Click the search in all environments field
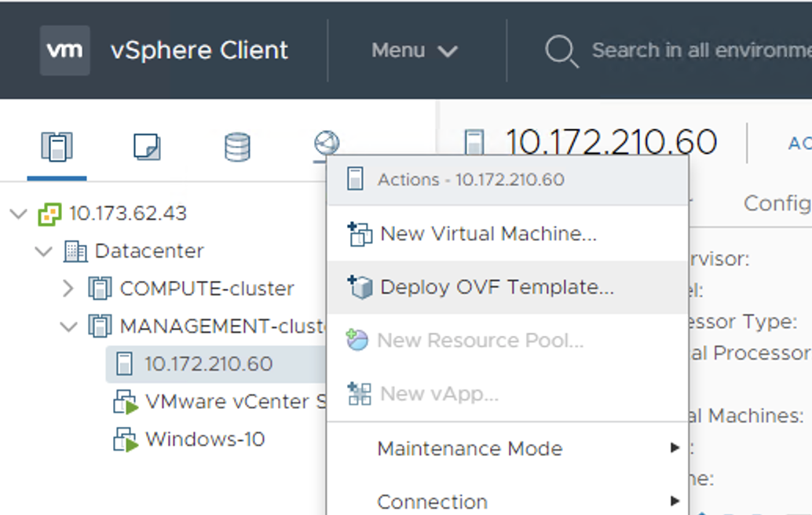Screen dimensions: 812x515 pos(702,50)
